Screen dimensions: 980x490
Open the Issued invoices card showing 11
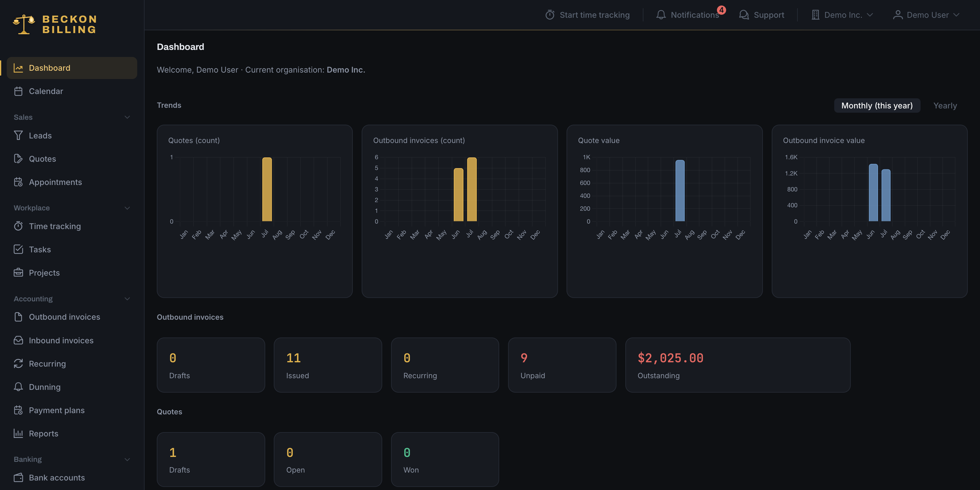pyautogui.click(x=328, y=365)
